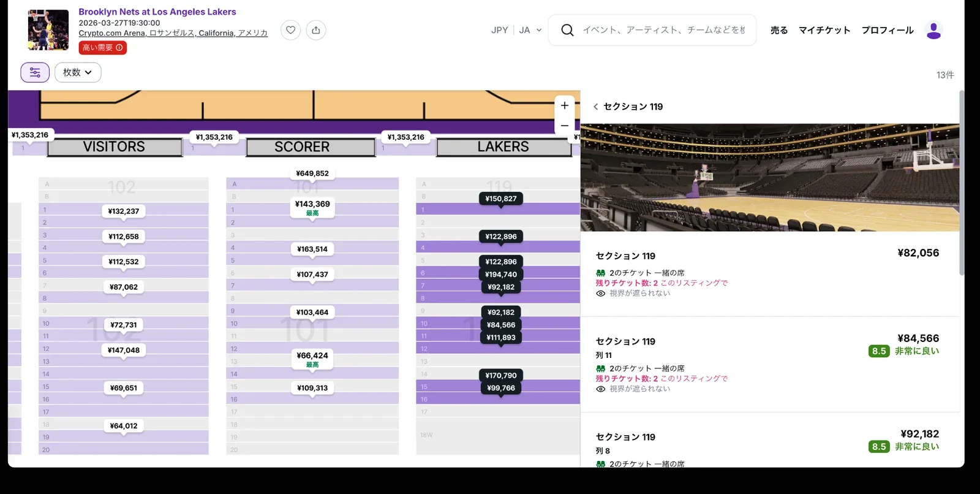Click the ¥64,012 price marker
Image resolution: width=980 pixels, height=494 pixels.
[124, 426]
